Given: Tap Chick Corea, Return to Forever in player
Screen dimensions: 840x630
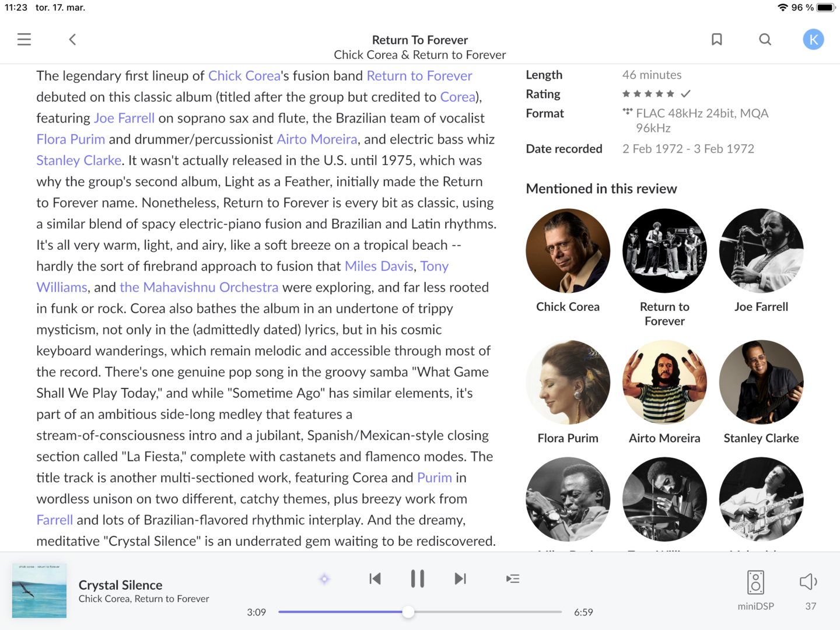Looking at the screenshot, I should pyautogui.click(x=144, y=599).
